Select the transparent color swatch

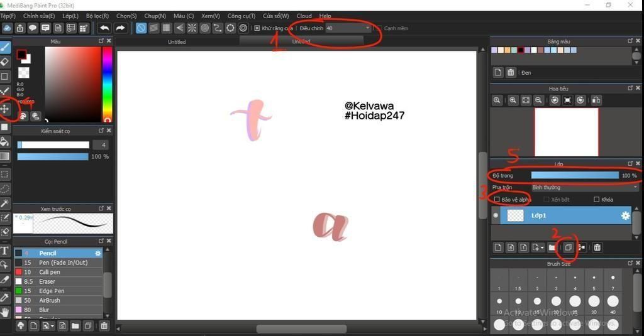(24, 73)
